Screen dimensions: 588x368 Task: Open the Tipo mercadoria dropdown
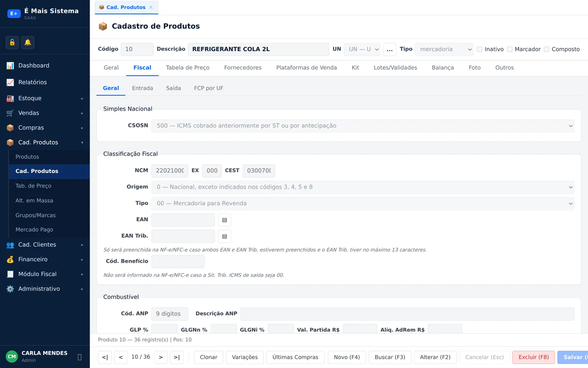(444, 49)
